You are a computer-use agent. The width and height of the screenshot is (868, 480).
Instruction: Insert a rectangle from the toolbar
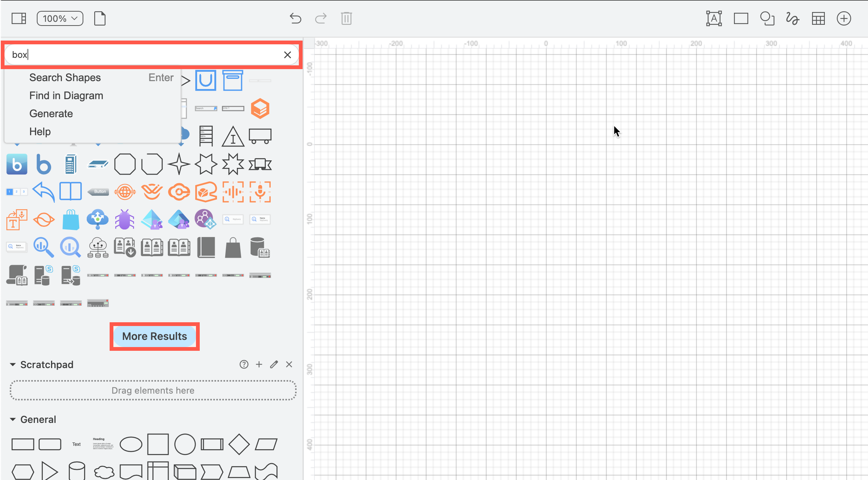click(741, 18)
